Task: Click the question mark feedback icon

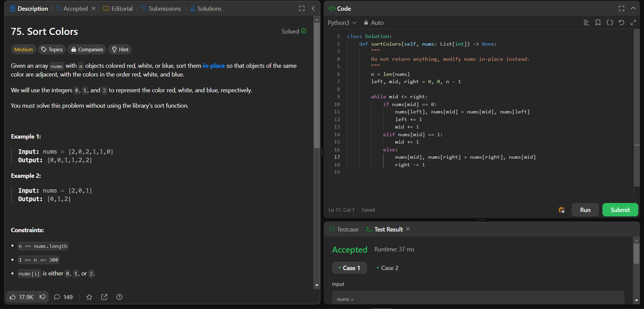Action: coord(119,297)
